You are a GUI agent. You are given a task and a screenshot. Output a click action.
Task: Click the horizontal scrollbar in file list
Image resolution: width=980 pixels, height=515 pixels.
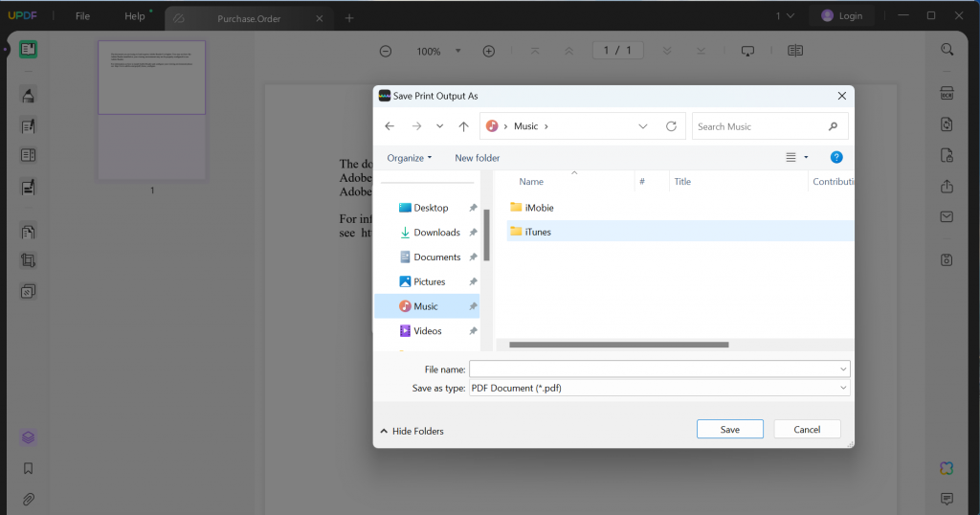click(x=619, y=345)
